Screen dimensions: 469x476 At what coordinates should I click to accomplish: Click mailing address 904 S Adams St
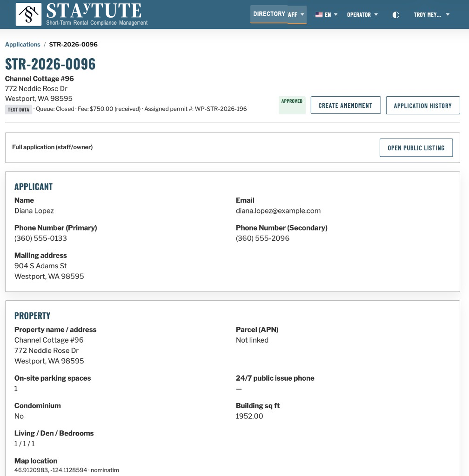(40, 266)
